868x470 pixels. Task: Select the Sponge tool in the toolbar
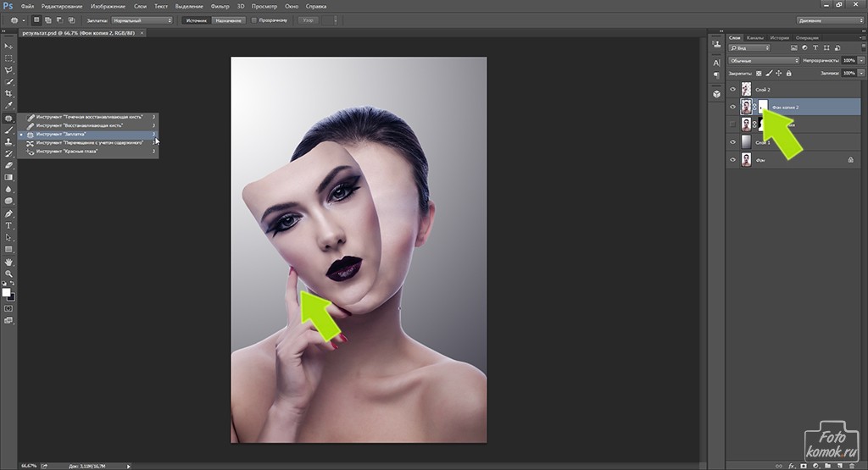[x=8, y=201]
